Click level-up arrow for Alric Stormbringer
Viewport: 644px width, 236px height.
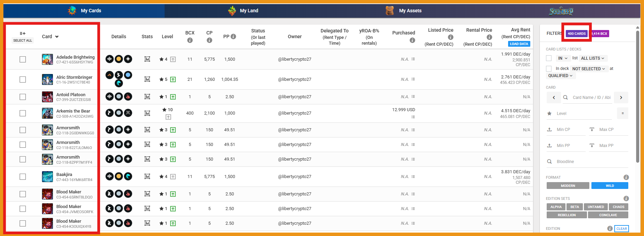(173, 79)
